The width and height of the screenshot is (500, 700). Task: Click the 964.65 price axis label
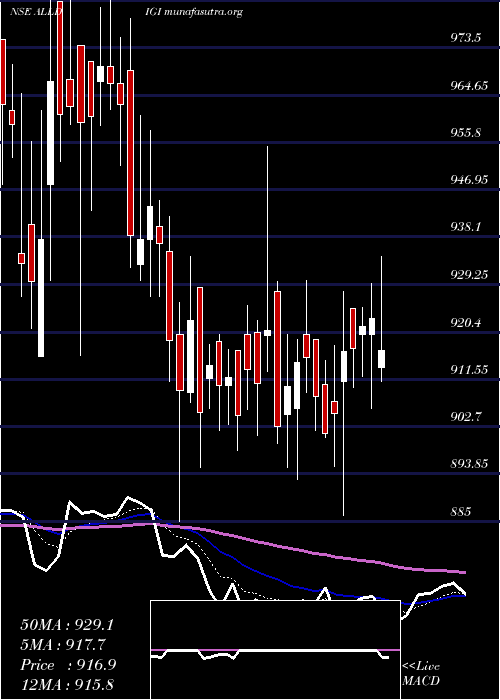pos(469,85)
